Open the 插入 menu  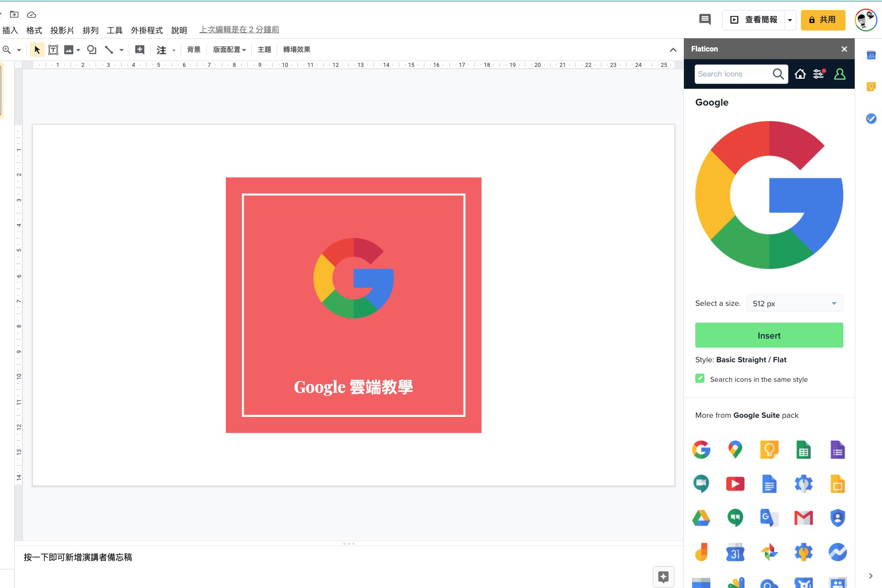[10, 30]
